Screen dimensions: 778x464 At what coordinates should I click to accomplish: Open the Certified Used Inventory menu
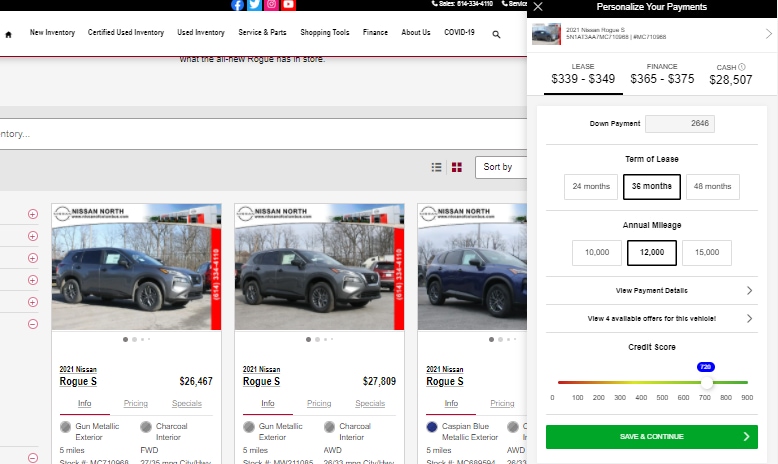(x=126, y=32)
